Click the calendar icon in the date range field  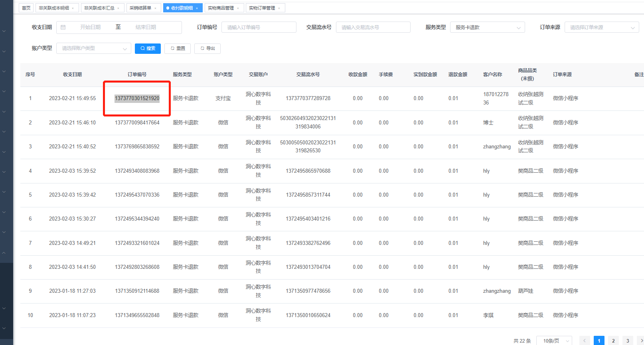click(x=63, y=28)
